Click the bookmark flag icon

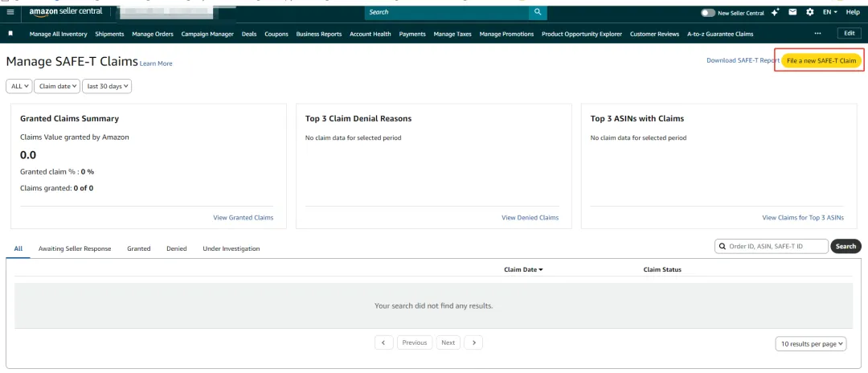click(10, 34)
